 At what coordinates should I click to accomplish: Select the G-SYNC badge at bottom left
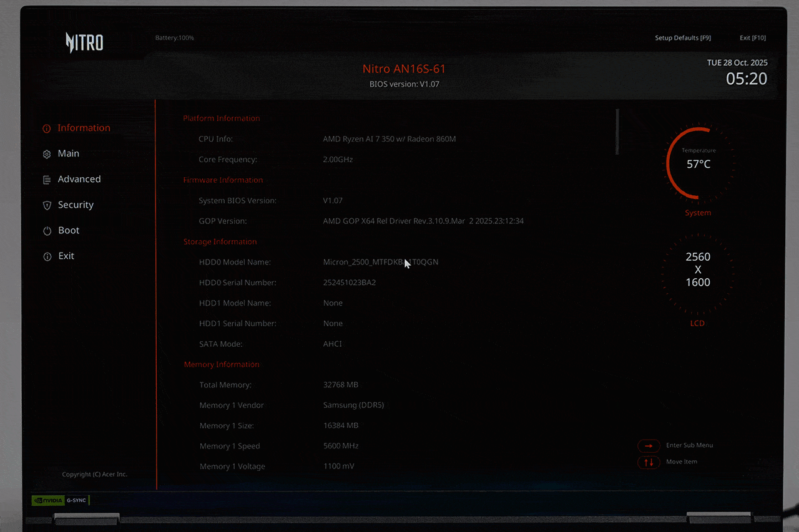pos(76,500)
